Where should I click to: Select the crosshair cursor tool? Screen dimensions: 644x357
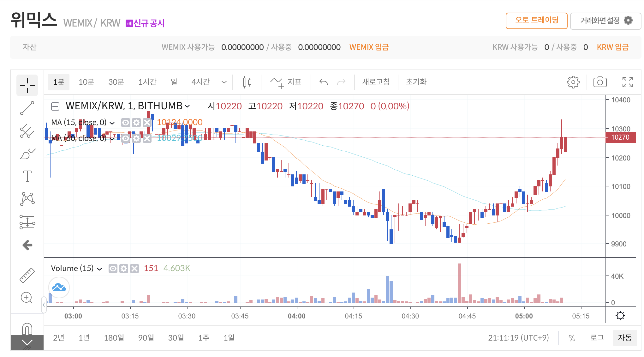[27, 85]
